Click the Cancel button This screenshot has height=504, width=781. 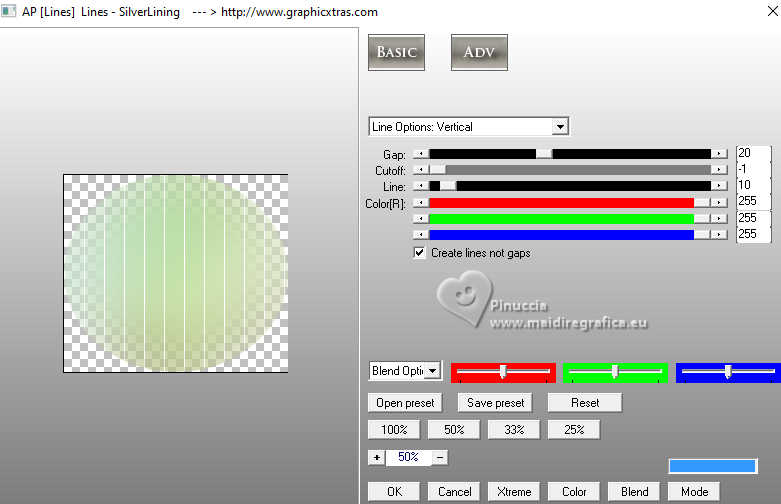coord(454,492)
